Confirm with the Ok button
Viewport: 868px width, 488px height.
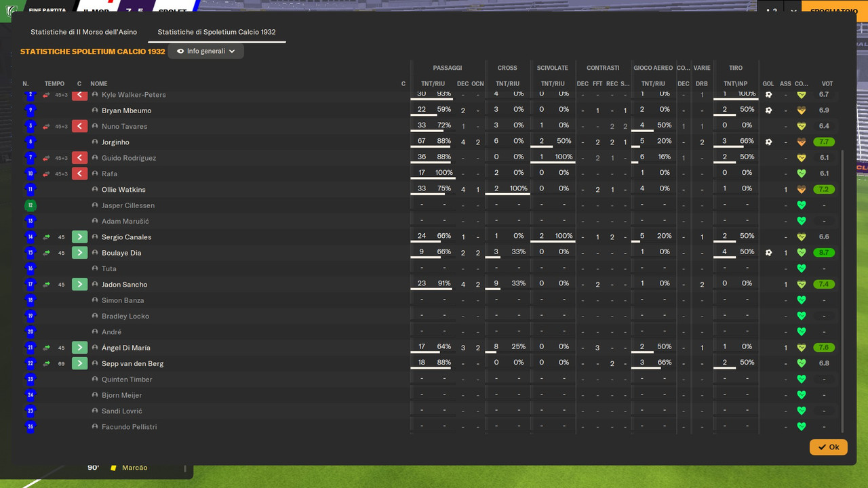[828, 447]
